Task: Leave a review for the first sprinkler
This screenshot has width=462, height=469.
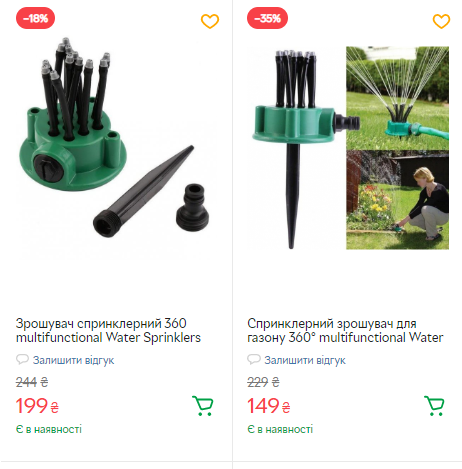Action: tap(73, 360)
